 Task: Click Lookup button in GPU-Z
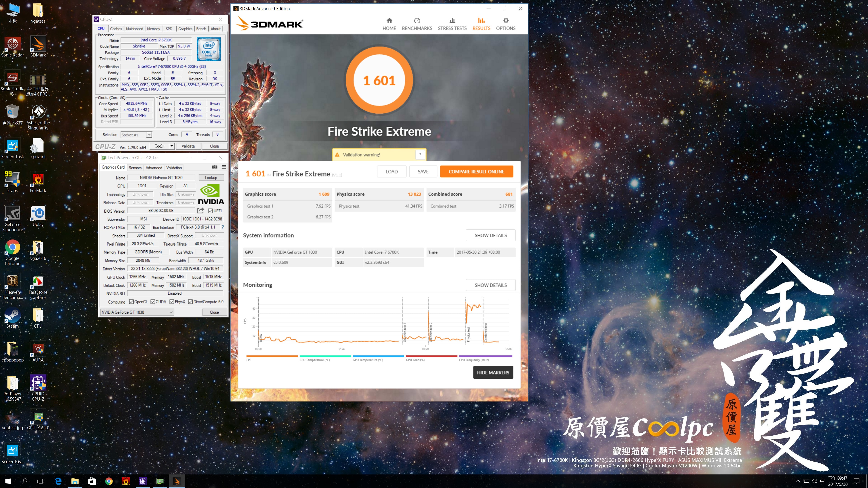click(x=211, y=178)
